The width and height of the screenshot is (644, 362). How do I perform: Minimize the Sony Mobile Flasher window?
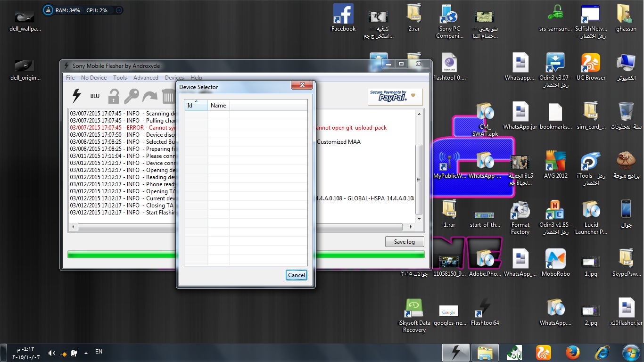click(388, 64)
